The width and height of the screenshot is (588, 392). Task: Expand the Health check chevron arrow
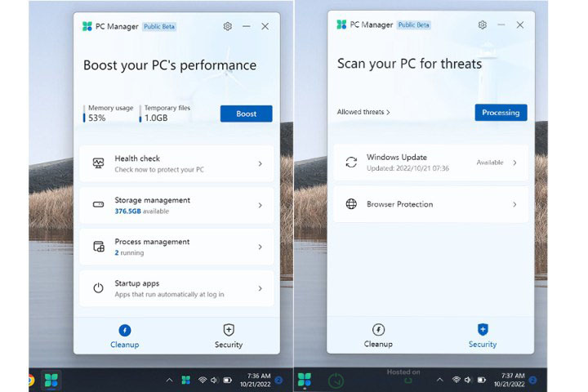[260, 163]
